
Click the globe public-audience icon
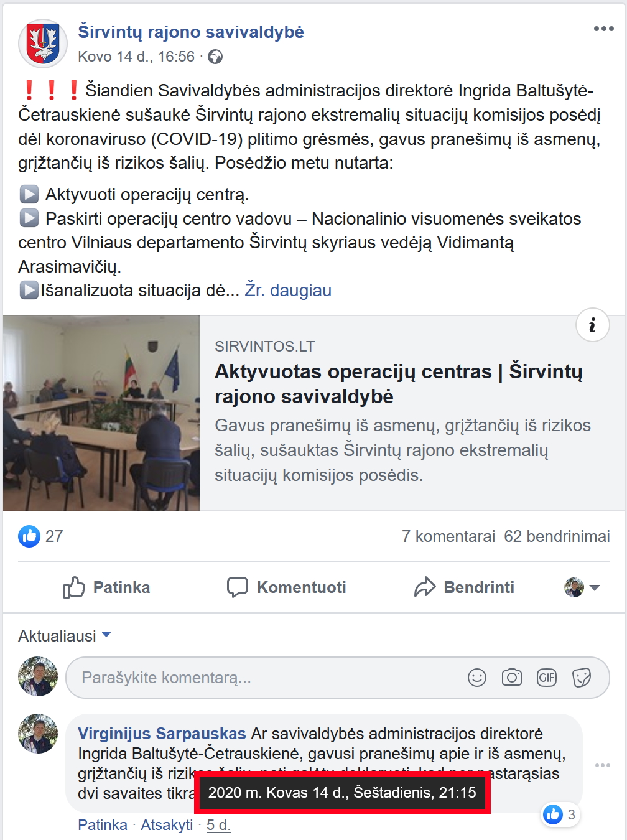click(215, 57)
